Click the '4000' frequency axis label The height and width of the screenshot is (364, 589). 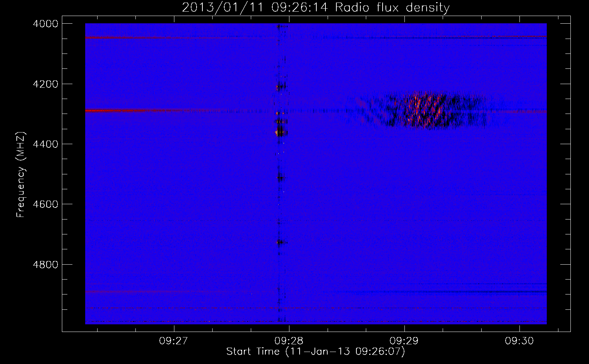point(45,24)
